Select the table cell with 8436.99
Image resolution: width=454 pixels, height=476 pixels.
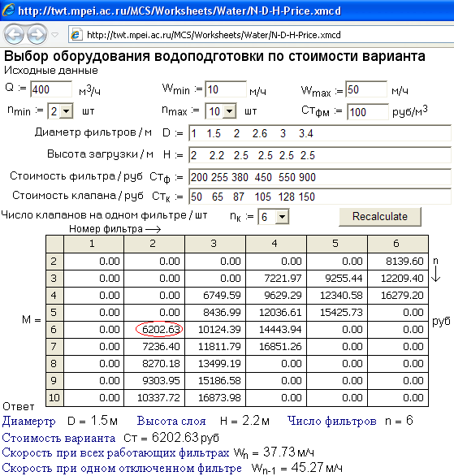pyautogui.click(x=215, y=313)
